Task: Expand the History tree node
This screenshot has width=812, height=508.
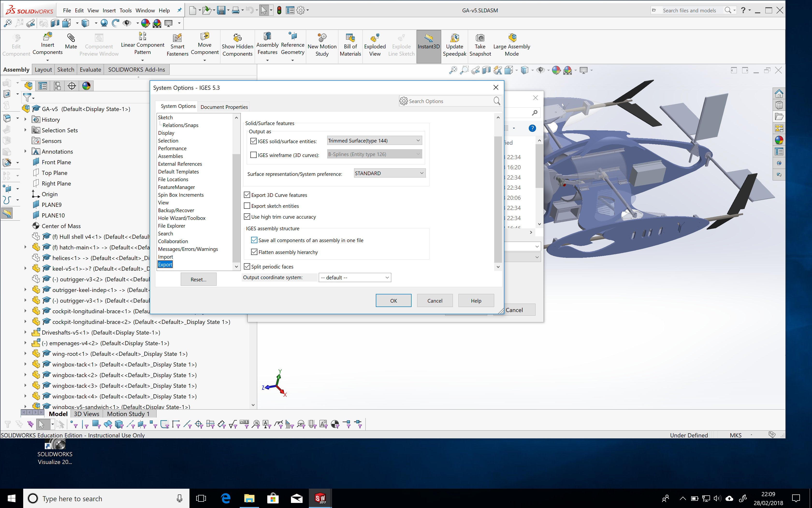Action: pos(25,119)
